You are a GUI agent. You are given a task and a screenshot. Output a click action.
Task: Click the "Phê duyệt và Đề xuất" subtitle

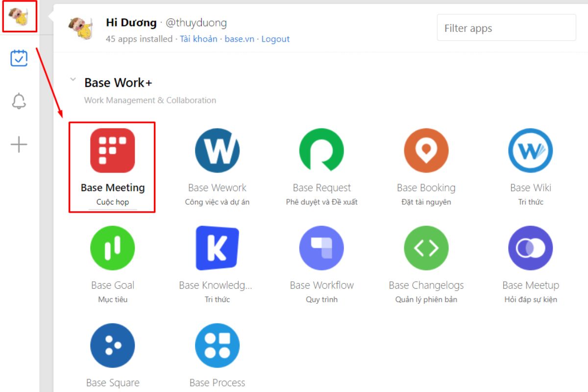tap(322, 202)
